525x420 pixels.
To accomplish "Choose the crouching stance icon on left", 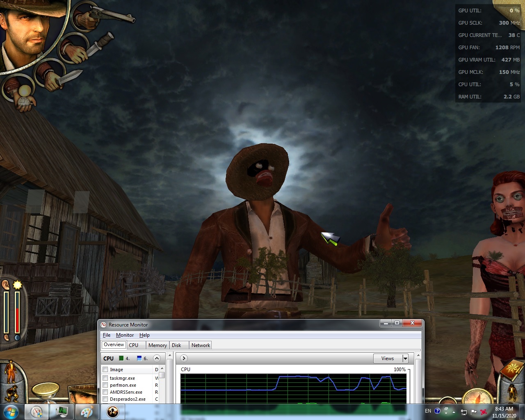I will tap(11, 394).
